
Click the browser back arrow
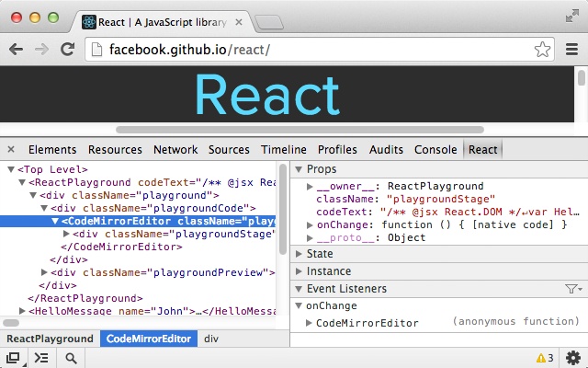[17, 49]
